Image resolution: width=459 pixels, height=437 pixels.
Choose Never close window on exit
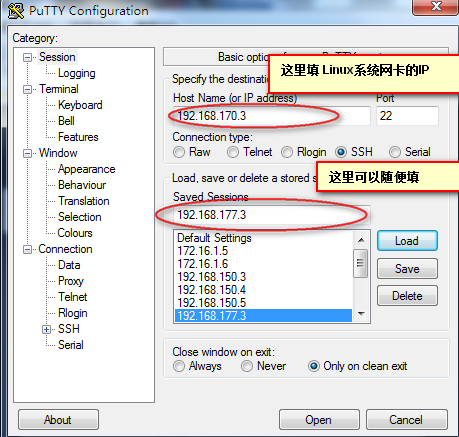pos(247,366)
